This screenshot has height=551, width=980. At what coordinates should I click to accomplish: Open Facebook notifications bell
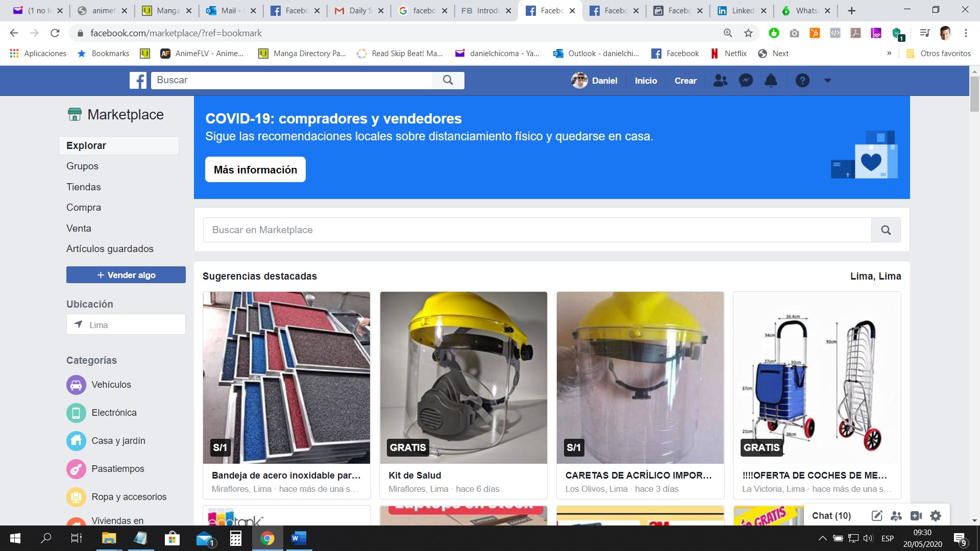[x=771, y=81]
